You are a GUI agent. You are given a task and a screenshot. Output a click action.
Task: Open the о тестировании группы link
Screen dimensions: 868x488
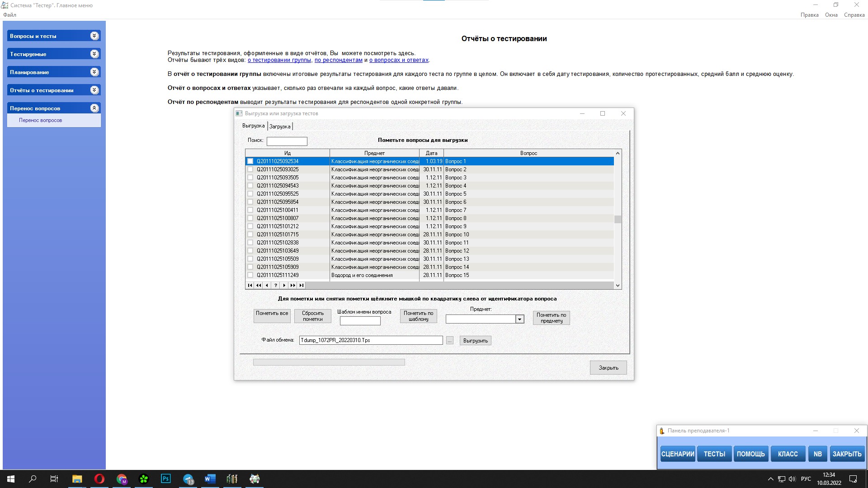point(279,60)
